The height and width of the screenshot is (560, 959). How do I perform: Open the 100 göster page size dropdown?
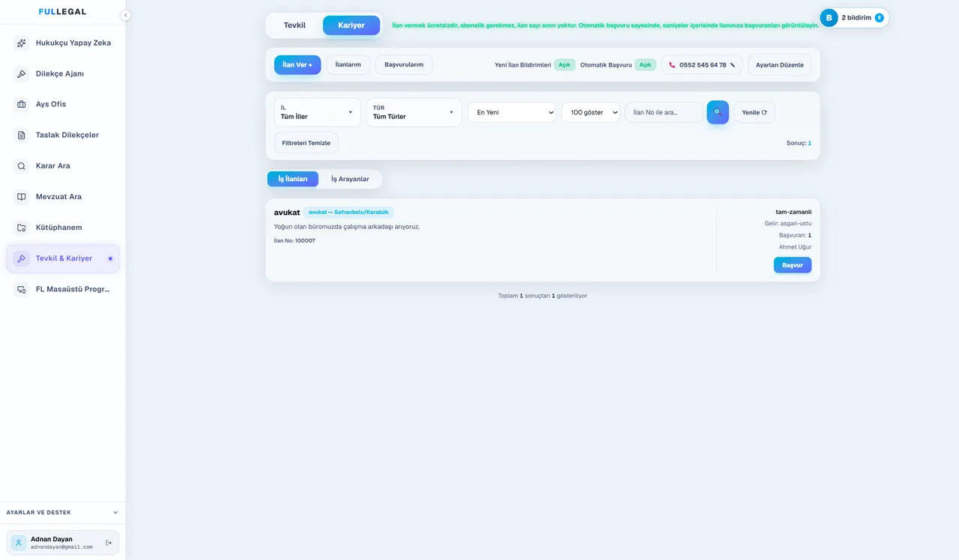(590, 112)
